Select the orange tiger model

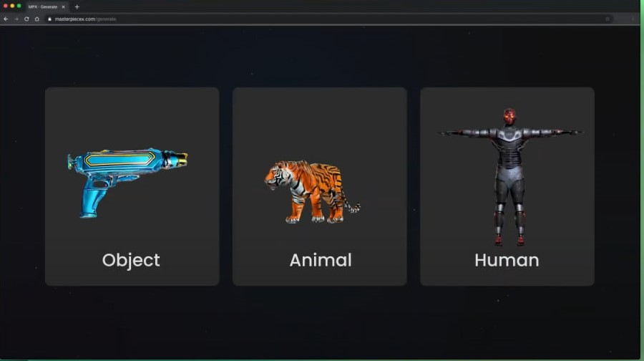click(312, 191)
